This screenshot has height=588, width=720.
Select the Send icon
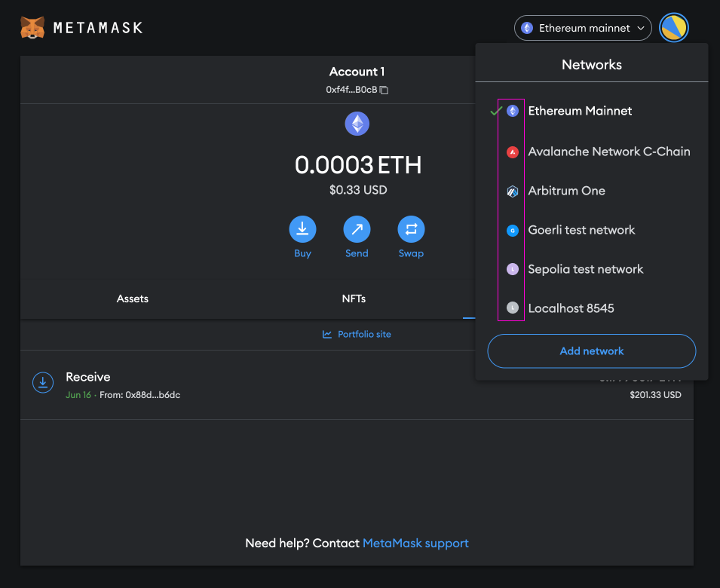click(357, 229)
